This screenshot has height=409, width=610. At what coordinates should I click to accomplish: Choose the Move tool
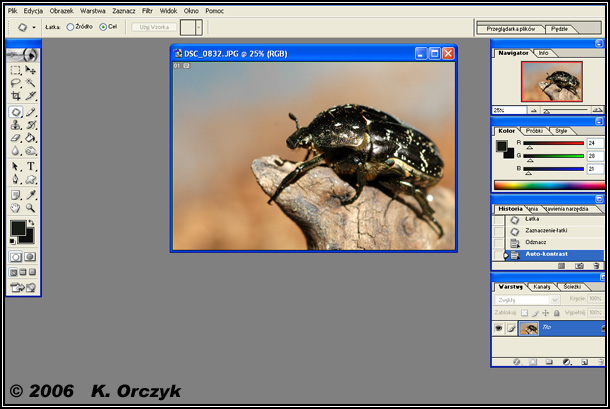coord(31,71)
